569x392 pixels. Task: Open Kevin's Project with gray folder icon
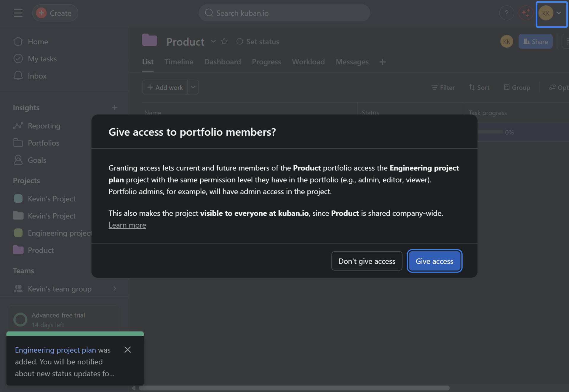pyautogui.click(x=52, y=216)
